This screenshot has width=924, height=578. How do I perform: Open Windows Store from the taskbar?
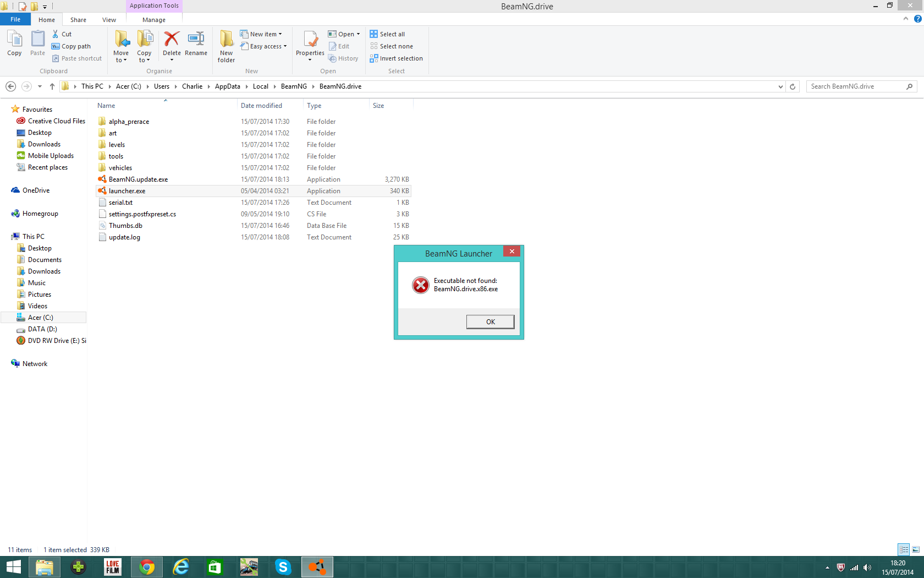(215, 567)
